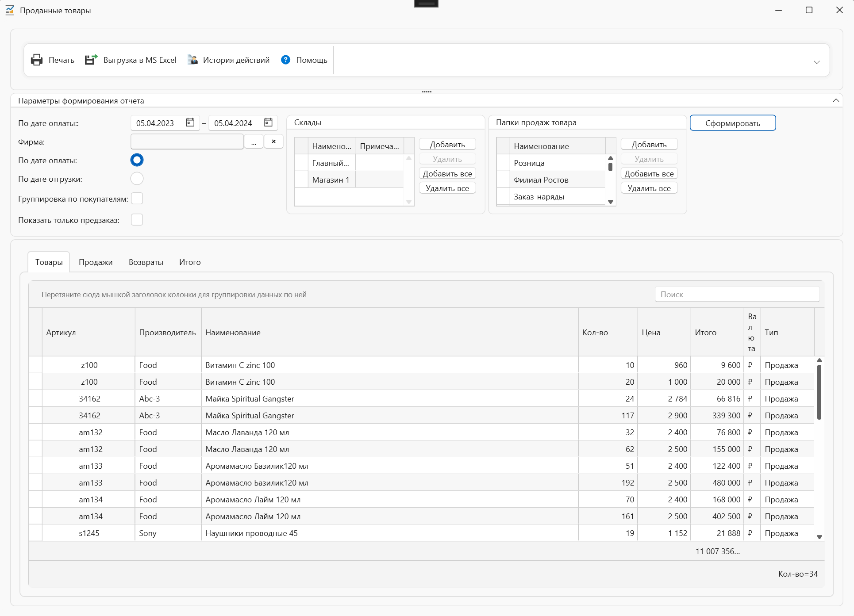Click the 'Фирма' input field
The width and height of the screenshot is (854, 616).
pyautogui.click(x=187, y=142)
